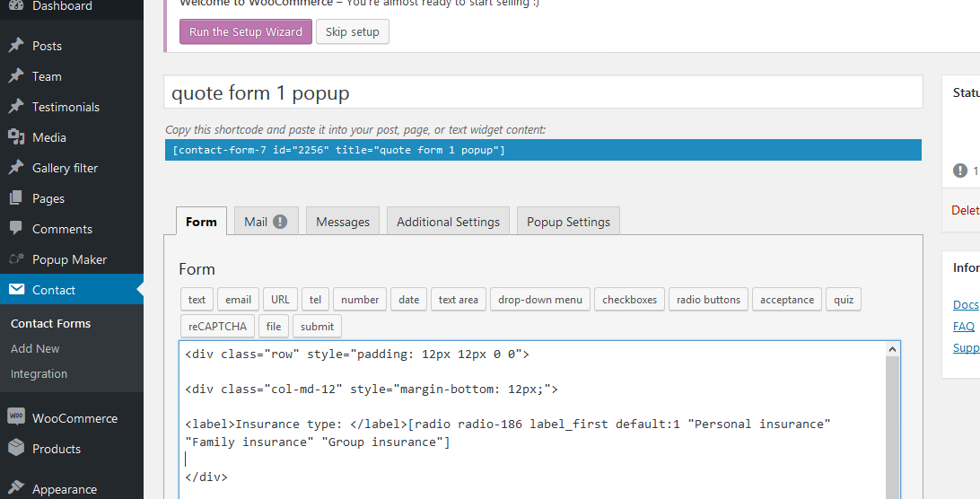Click the Comments bubble icon
Viewport: 980px width, 499px height.
[x=16, y=229]
